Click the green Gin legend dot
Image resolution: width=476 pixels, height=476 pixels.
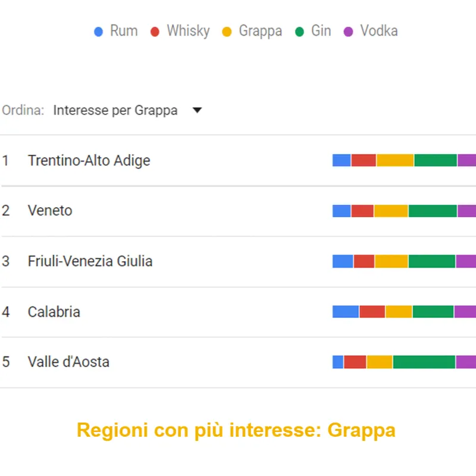click(x=300, y=32)
